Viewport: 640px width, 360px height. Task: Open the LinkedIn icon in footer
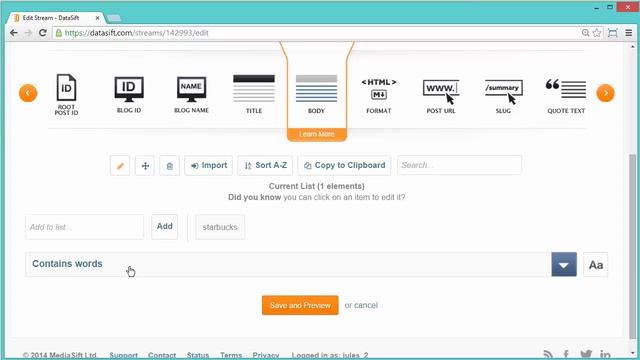tap(605, 354)
